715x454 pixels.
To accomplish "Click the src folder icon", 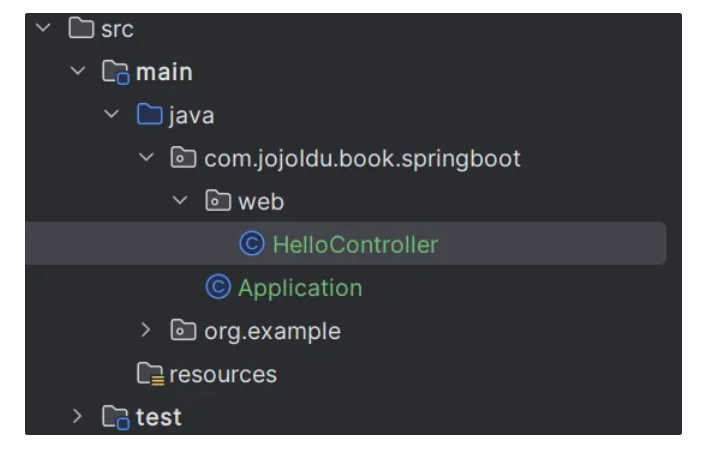I will 81,28.
